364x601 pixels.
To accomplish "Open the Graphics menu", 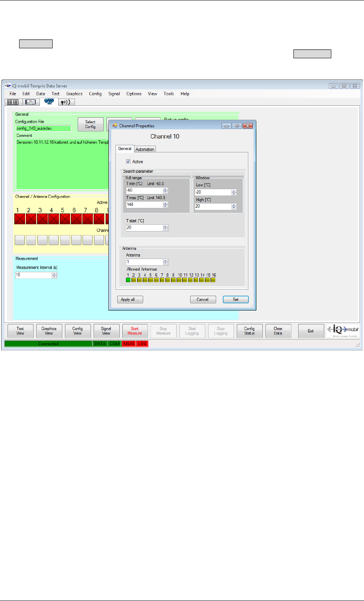I will click(x=74, y=94).
